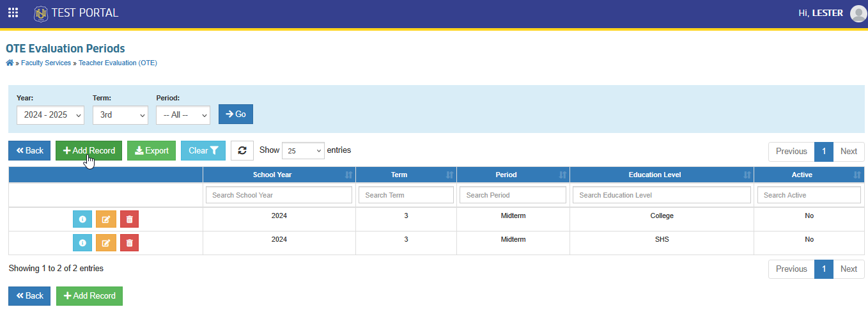Open the Year dropdown showing 2024 - 2025
This screenshot has width=868, height=314.
[50, 114]
